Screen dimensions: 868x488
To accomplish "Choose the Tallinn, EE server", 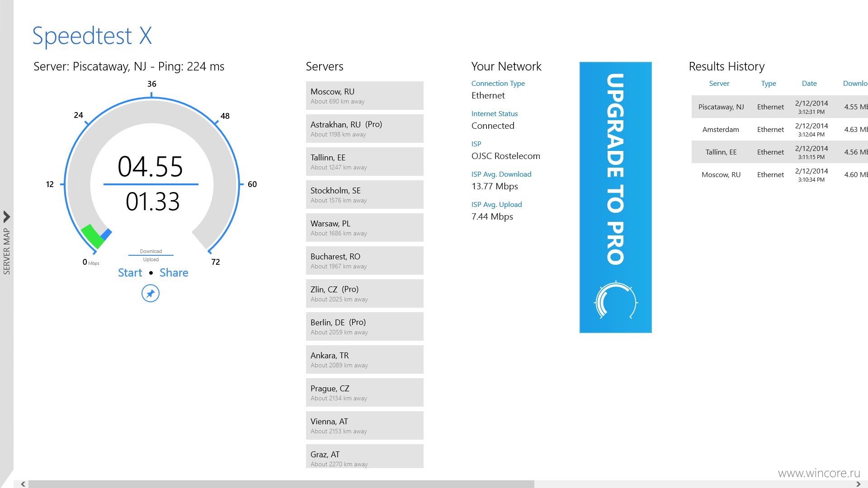I will pos(365,162).
